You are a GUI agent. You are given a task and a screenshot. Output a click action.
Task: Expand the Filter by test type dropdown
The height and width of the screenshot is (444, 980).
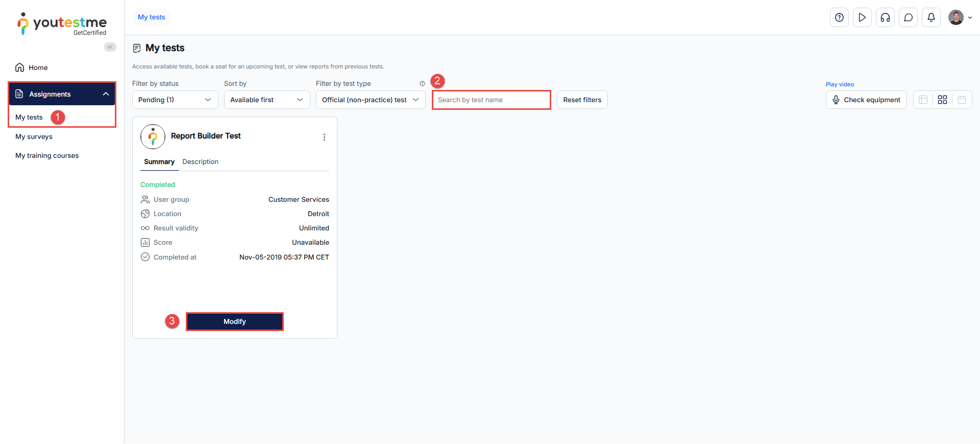pos(370,100)
